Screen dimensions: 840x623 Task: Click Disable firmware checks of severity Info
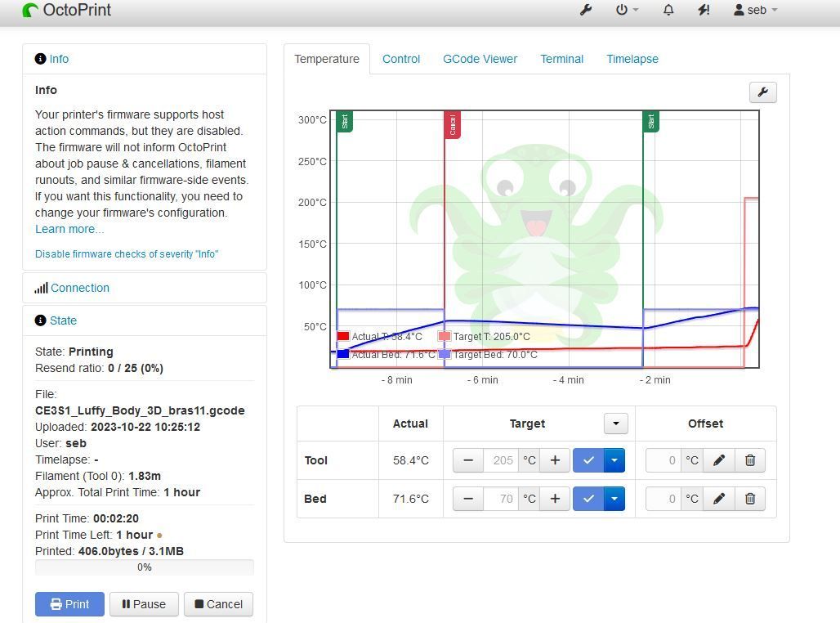(127, 254)
